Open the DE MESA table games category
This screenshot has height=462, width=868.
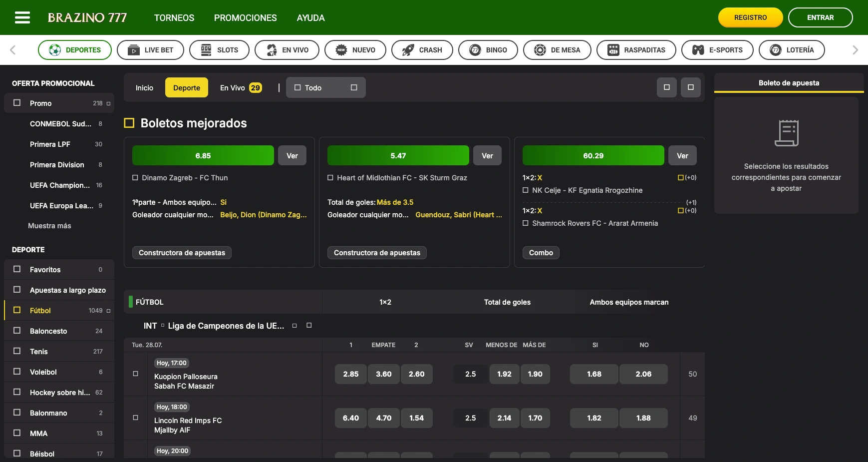coord(557,50)
